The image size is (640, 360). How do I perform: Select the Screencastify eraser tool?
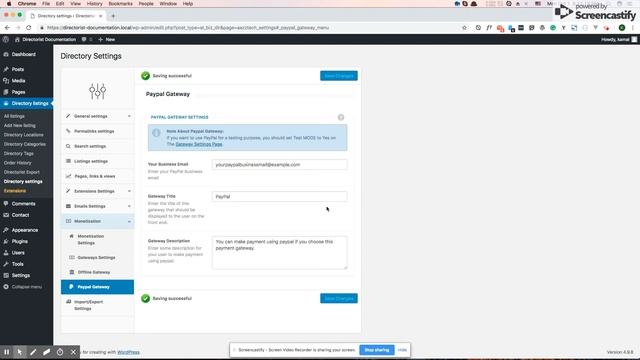tap(47, 352)
